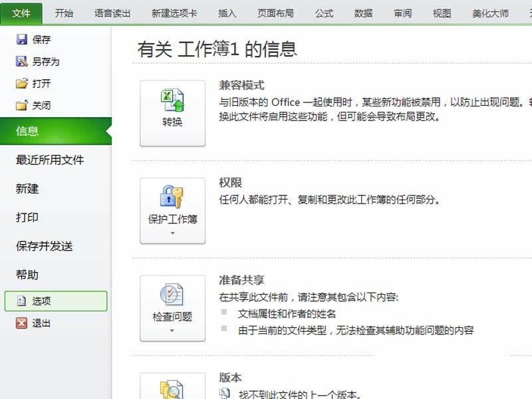
Task: Click the 版本 versions icon at bottom
Action: click(172, 389)
